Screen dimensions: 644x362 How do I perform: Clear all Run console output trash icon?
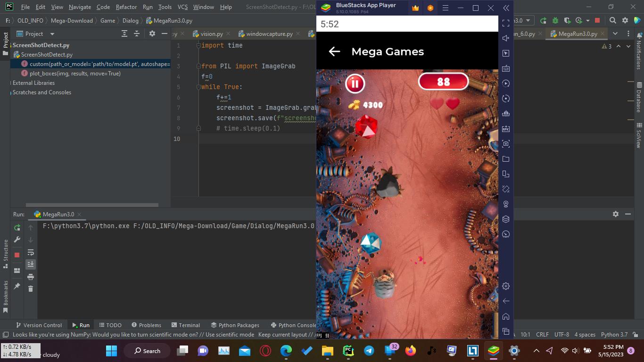tap(31, 288)
